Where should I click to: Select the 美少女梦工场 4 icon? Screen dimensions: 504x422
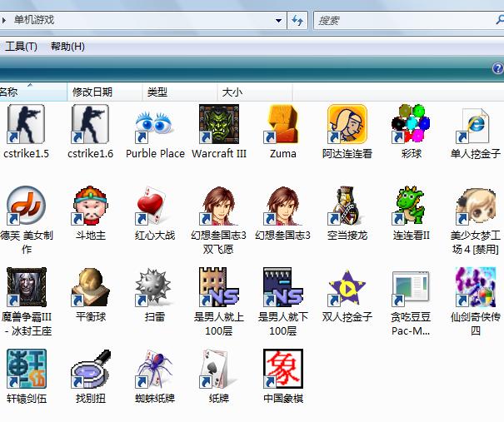pos(476,206)
